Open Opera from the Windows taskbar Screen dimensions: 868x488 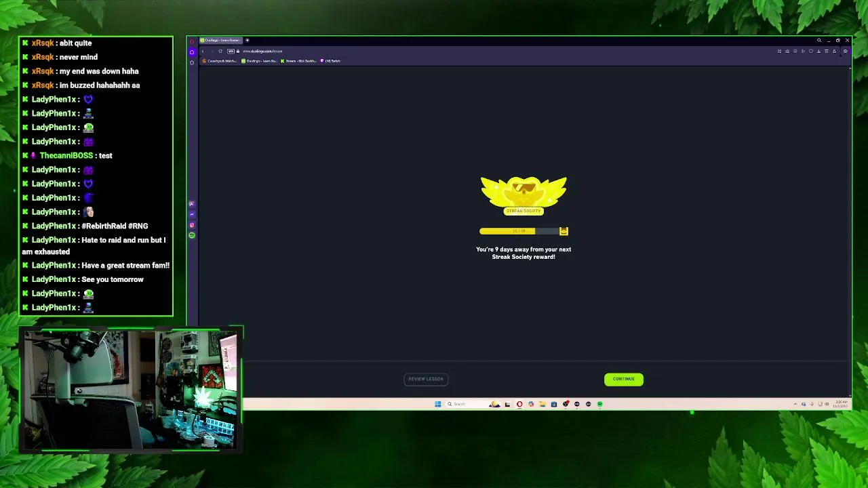click(519, 404)
